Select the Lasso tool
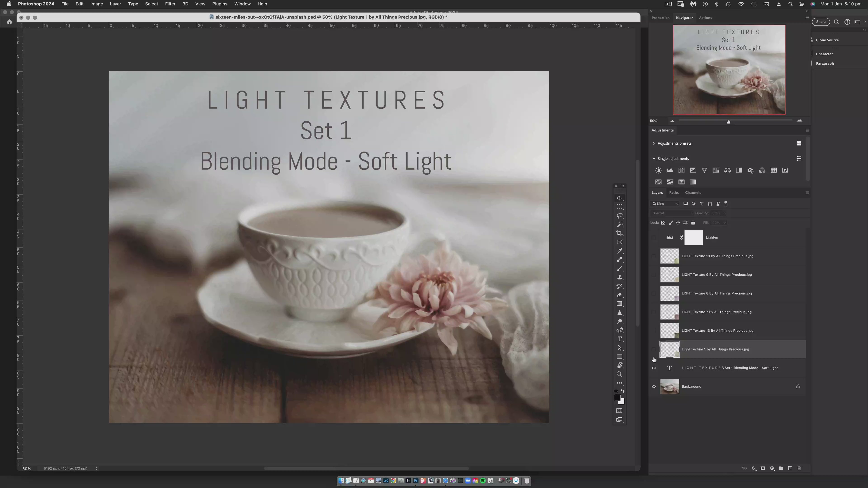This screenshot has width=868, height=488. point(619,216)
